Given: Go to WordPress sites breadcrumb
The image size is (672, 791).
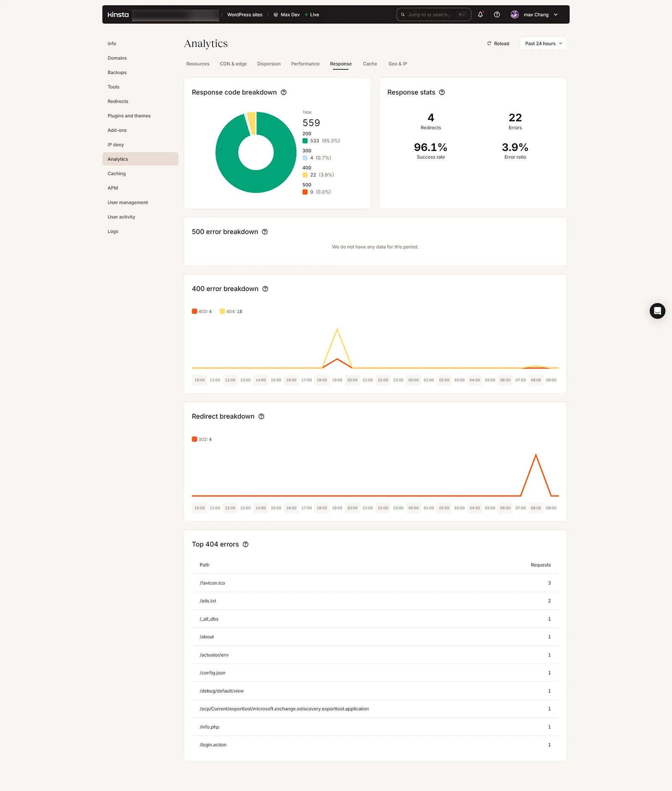Looking at the screenshot, I should (245, 15).
